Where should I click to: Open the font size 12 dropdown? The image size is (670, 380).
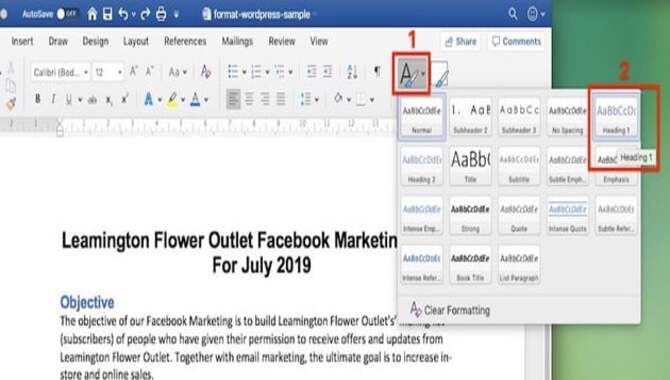(109, 72)
